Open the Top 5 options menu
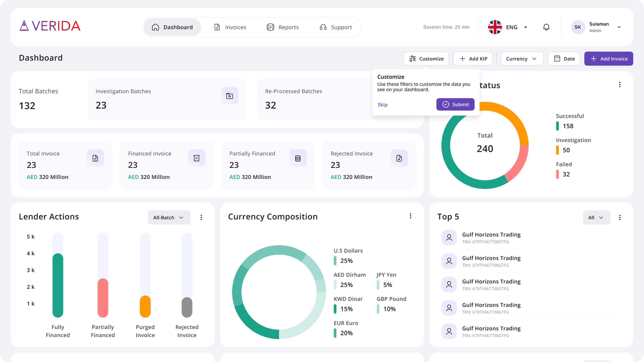 click(x=620, y=217)
